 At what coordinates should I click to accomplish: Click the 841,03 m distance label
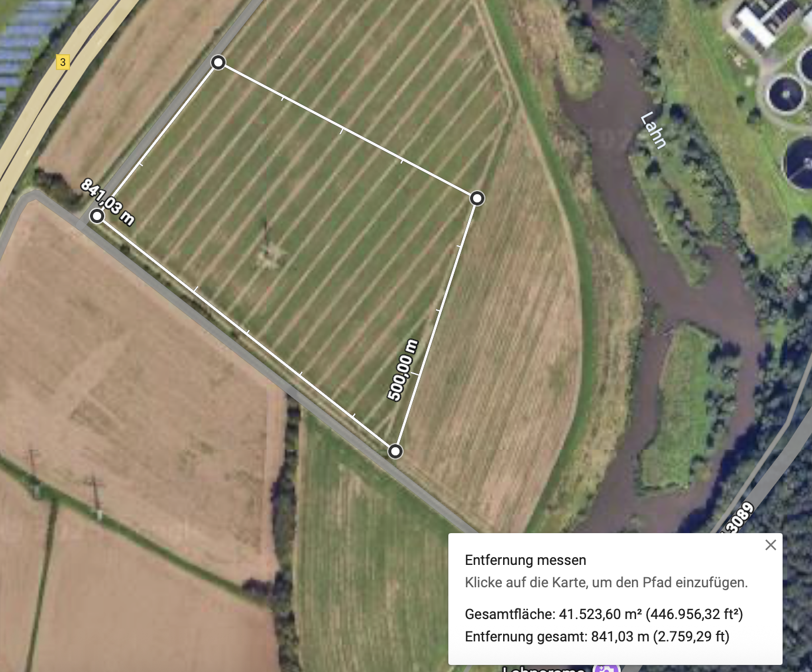[108, 202]
